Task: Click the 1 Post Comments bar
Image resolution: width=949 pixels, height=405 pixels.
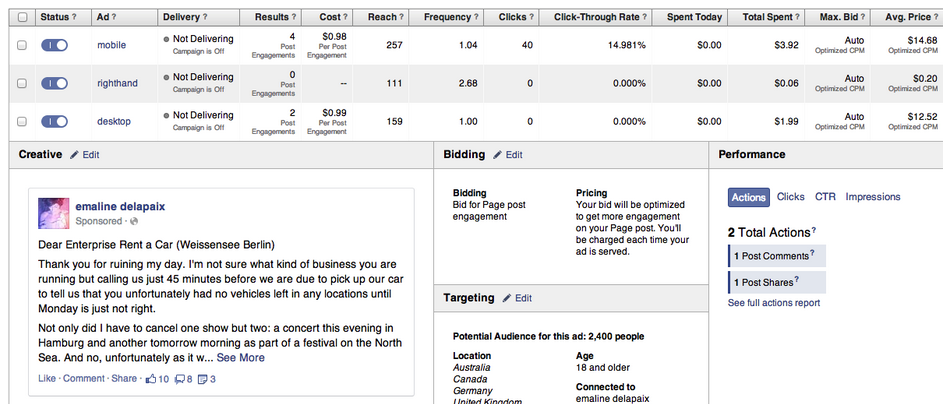Action: click(777, 256)
